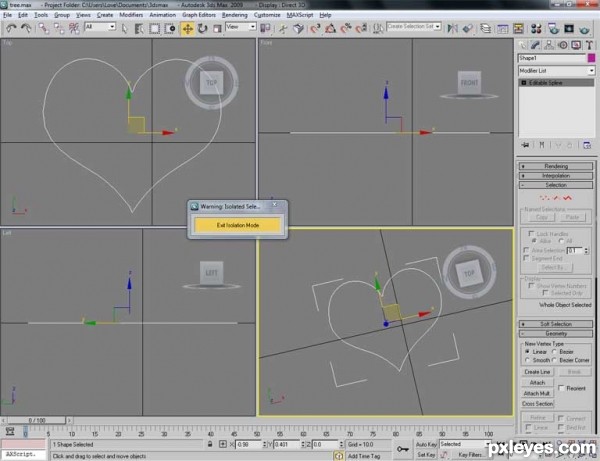This screenshot has width=600, height=461.
Task: Select the Bezier Corner vertex type radio
Action: 554,360
